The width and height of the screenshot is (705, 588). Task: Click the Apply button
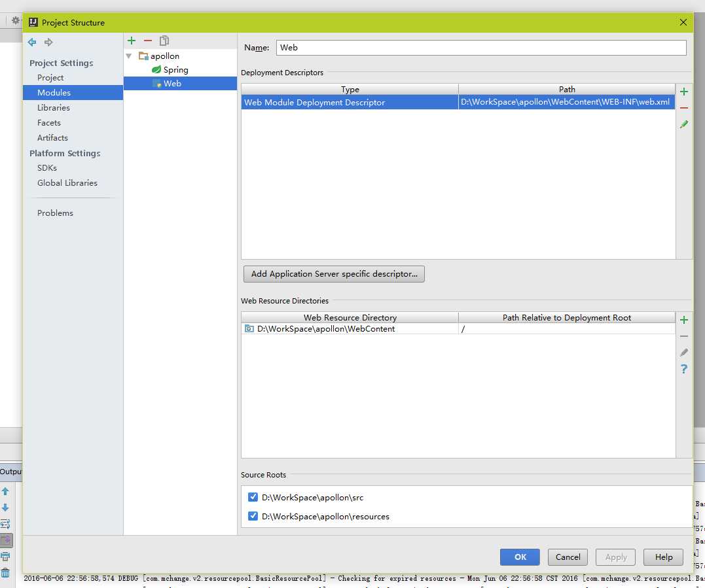pos(615,557)
